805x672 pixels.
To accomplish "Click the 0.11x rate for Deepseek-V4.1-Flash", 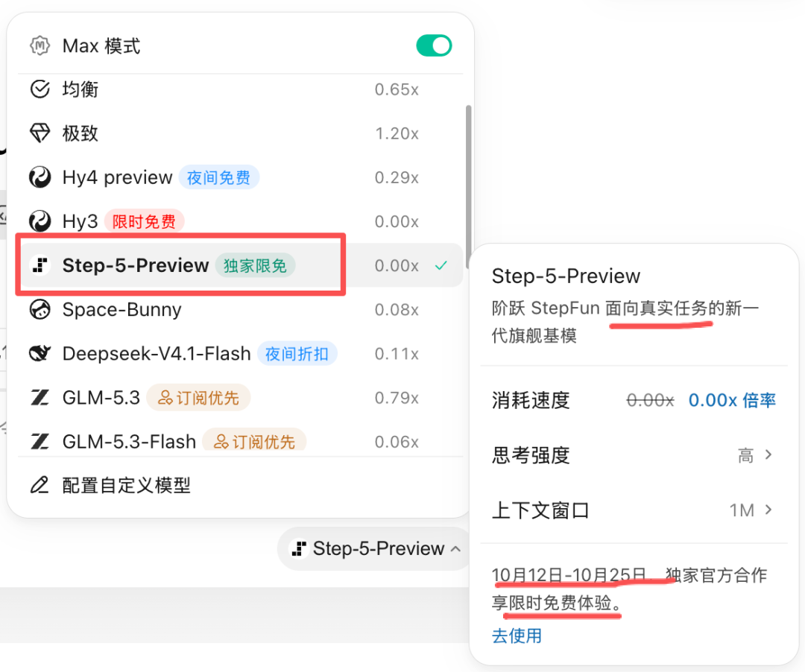I will [x=397, y=353].
